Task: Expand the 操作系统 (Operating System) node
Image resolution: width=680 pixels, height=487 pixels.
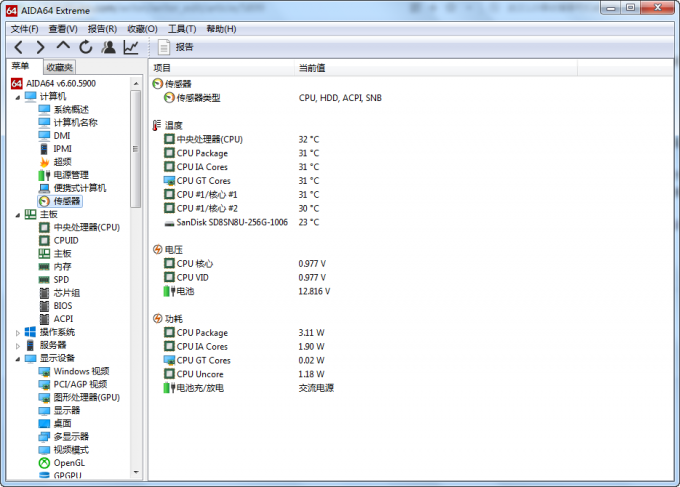Action: point(17,332)
